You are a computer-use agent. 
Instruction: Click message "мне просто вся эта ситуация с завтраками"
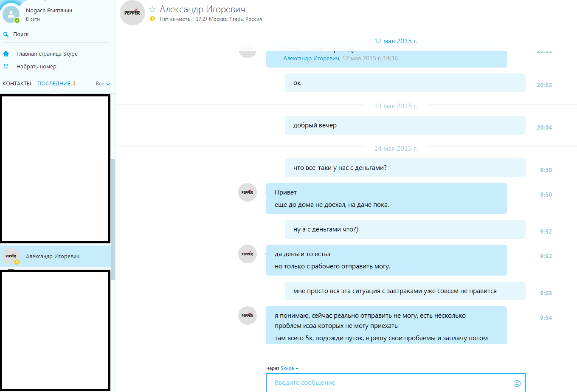405,291
